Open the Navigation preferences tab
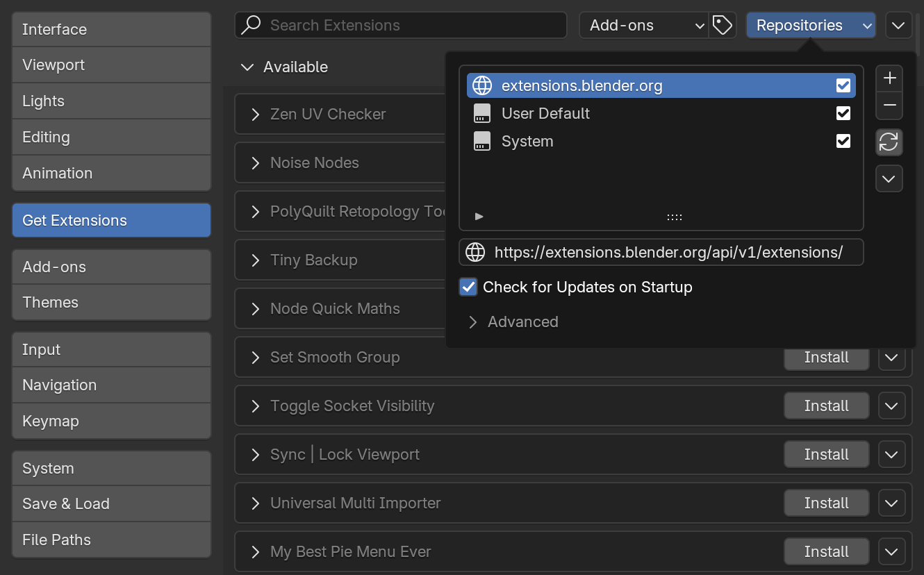 111,385
